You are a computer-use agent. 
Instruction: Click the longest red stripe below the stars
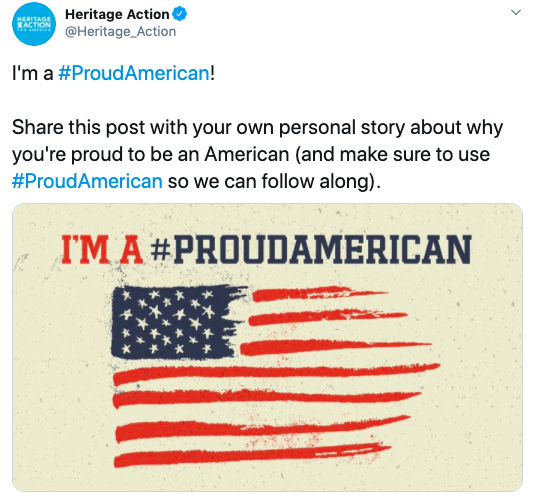pyautogui.click(x=277, y=373)
